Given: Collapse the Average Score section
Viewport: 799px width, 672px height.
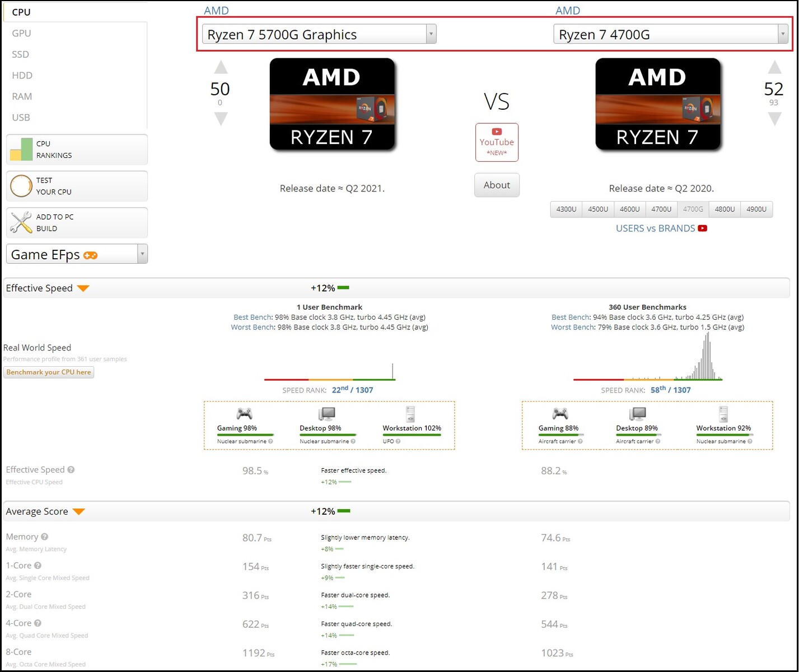Looking at the screenshot, I should (x=78, y=511).
